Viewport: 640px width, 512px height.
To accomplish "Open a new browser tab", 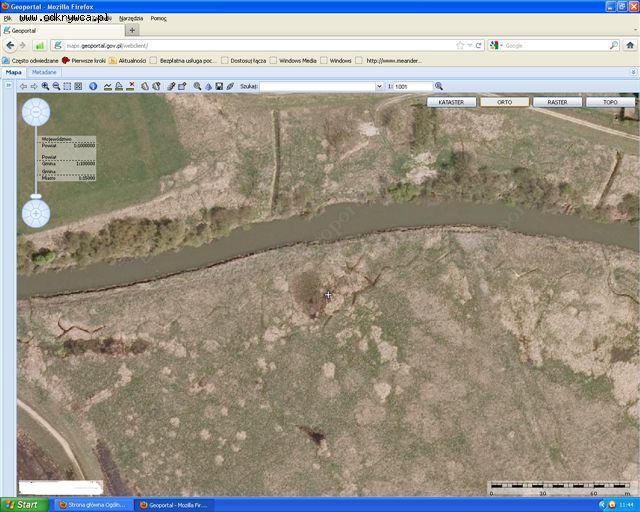I will click(x=132, y=30).
